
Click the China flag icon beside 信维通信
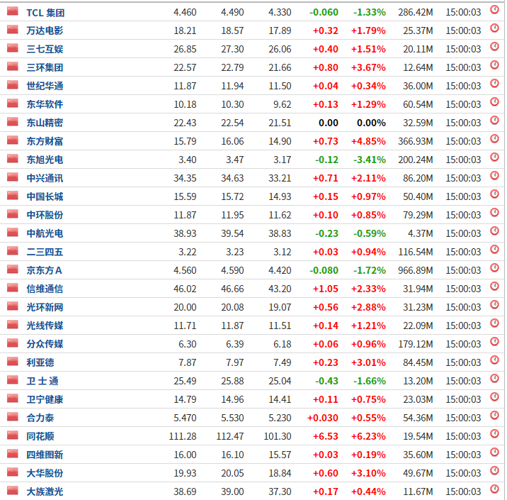click(x=13, y=287)
